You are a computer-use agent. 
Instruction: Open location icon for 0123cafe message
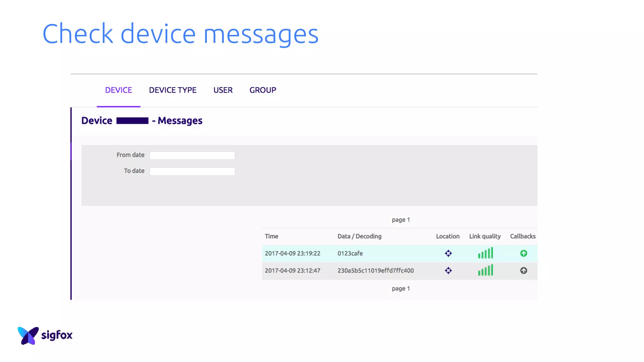(x=448, y=253)
